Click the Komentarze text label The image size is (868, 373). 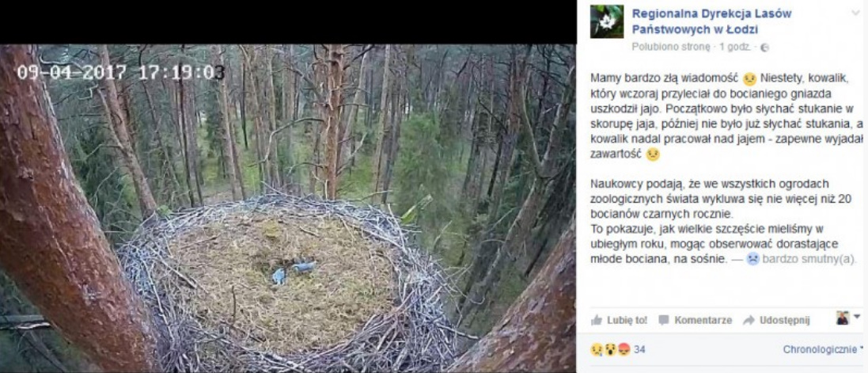coord(703,321)
